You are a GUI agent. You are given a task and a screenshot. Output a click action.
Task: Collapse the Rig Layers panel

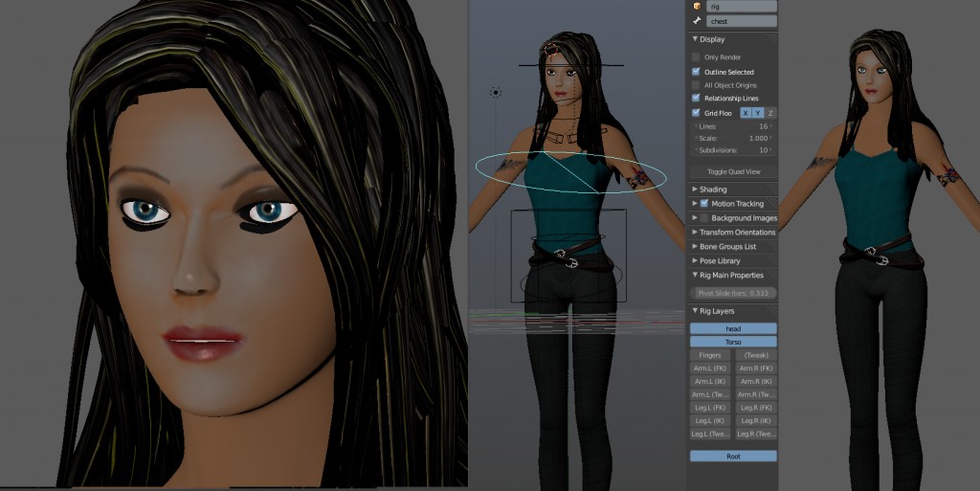695,311
